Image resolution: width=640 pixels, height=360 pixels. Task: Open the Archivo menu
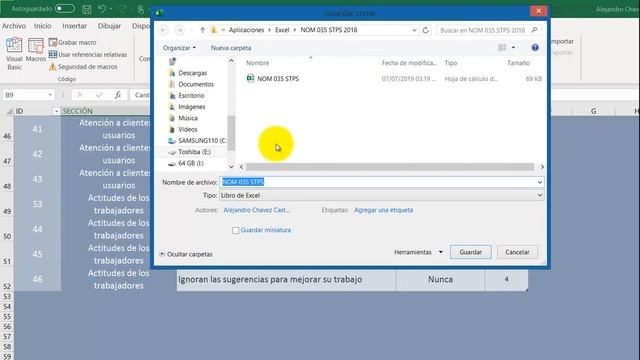14,26
